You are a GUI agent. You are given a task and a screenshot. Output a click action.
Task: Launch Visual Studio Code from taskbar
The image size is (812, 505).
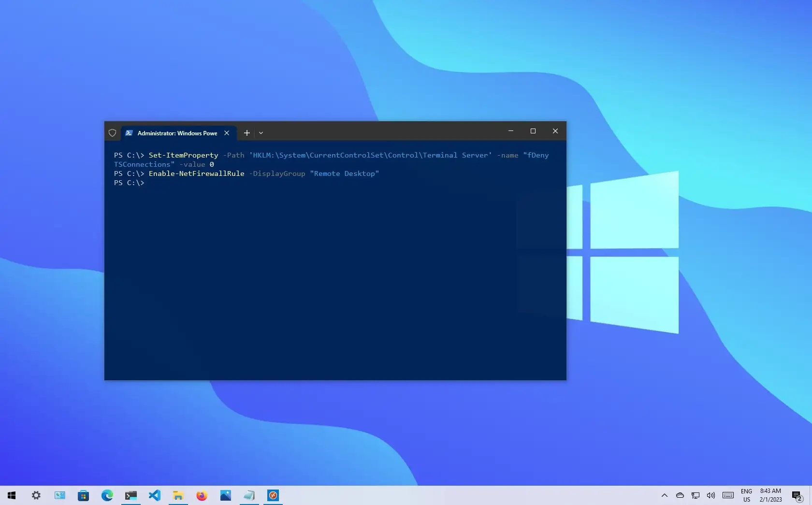(x=155, y=495)
